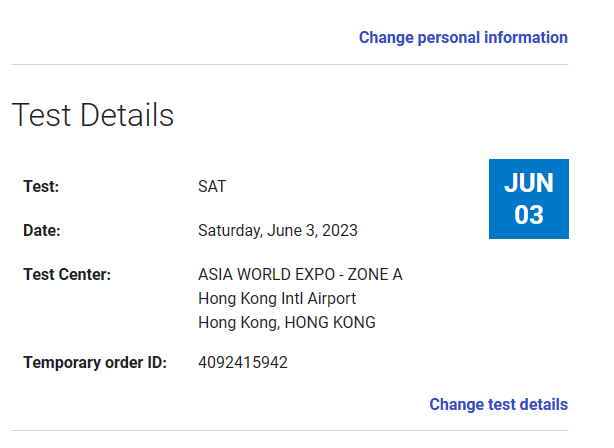Open the Change personal information link
The width and height of the screenshot is (614, 448).
click(463, 38)
